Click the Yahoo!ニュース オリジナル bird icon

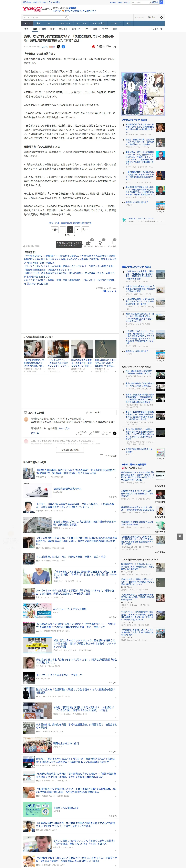[x=124, y=220]
